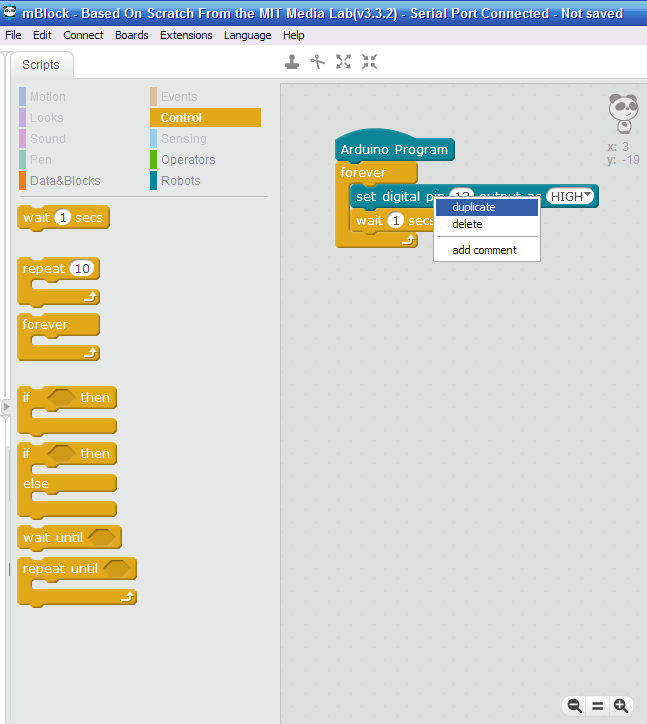Select the Operators block category
The height and width of the screenshot is (724, 647).
click(x=188, y=160)
